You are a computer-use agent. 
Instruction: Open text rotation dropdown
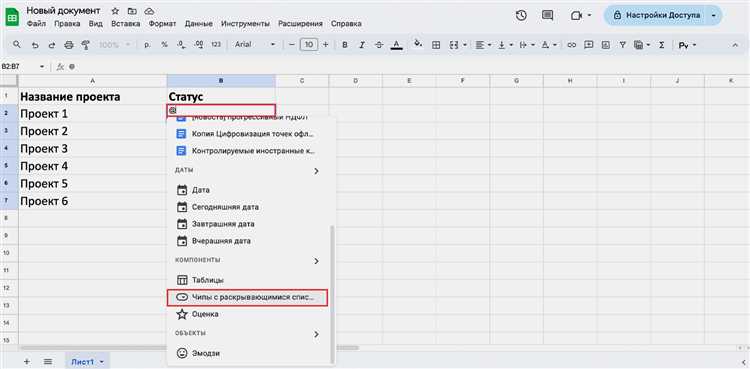point(548,45)
